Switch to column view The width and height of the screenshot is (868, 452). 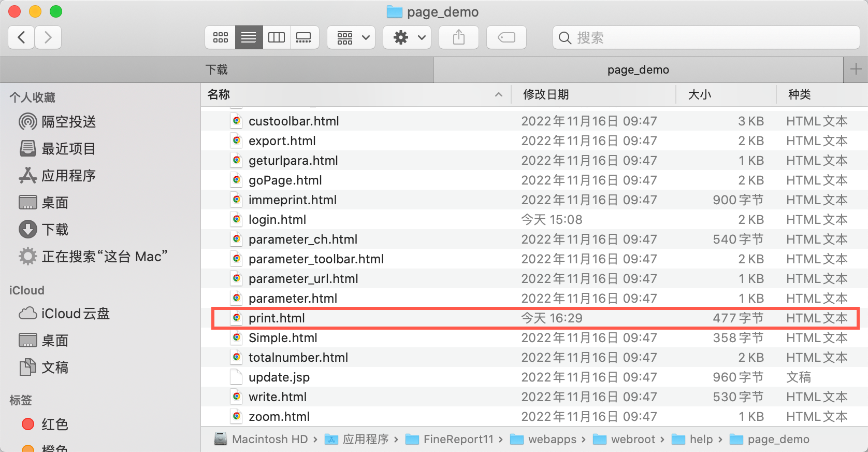pyautogui.click(x=277, y=37)
